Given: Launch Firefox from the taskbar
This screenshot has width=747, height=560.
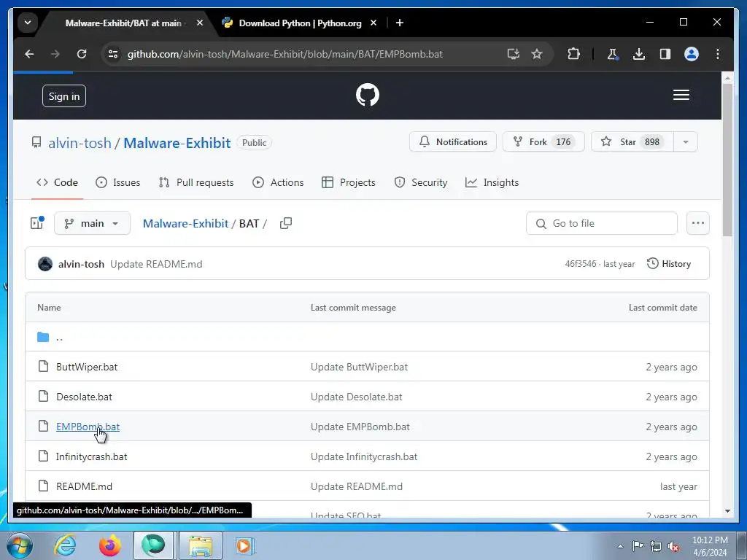Looking at the screenshot, I should tap(109, 545).
